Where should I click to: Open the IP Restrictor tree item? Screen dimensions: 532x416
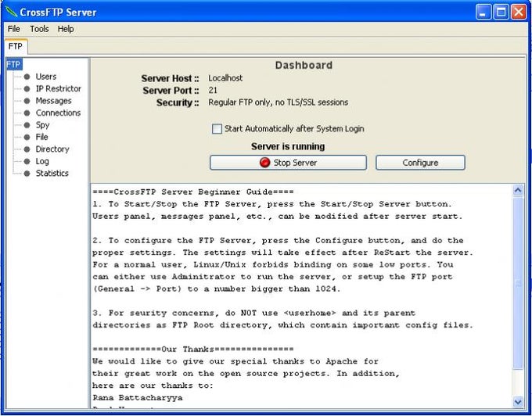point(59,89)
